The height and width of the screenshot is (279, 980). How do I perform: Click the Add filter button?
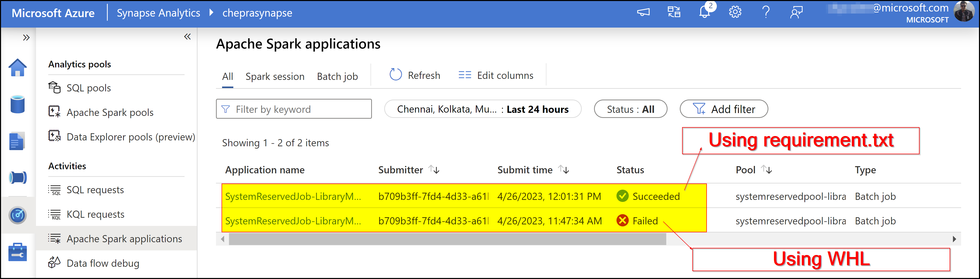724,109
